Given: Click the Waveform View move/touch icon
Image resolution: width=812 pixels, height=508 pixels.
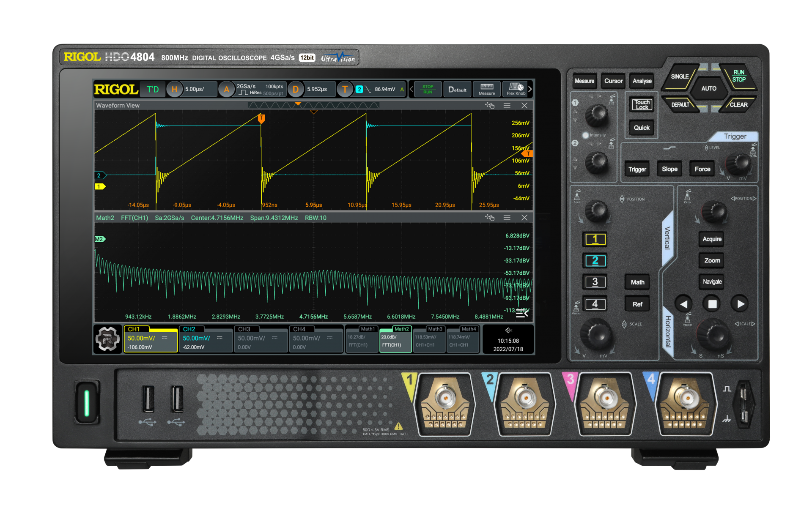Looking at the screenshot, I should tap(490, 105).
